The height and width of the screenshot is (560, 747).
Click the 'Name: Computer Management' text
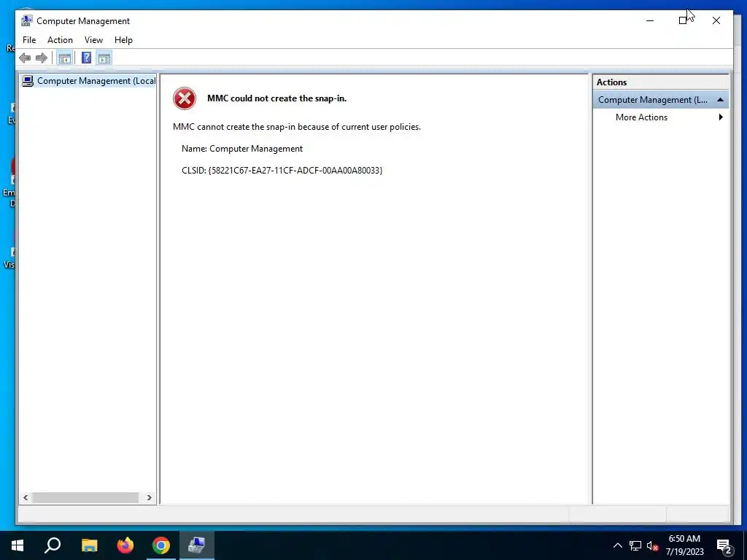click(242, 149)
